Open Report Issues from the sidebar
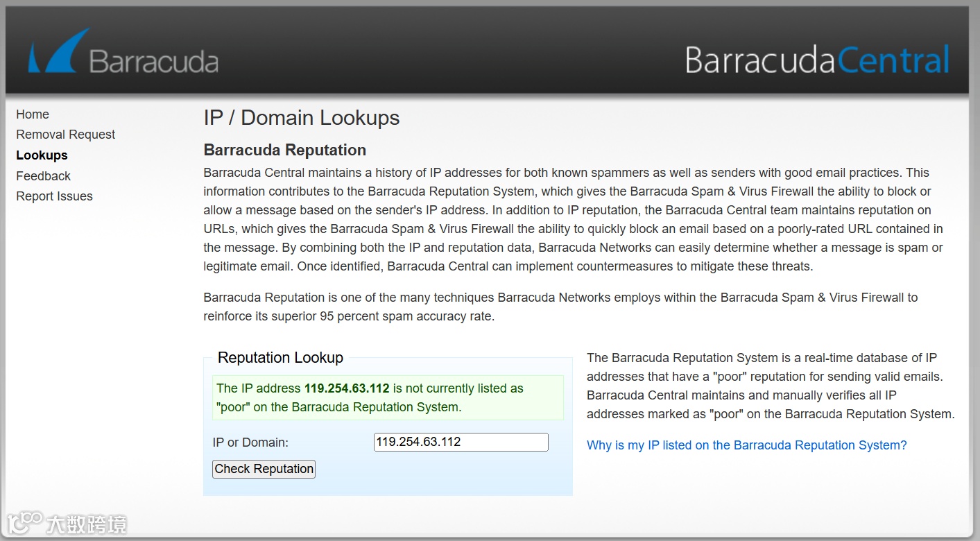 point(54,196)
